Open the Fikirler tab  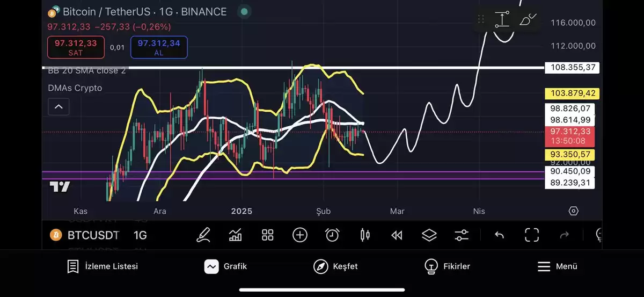(x=447, y=266)
